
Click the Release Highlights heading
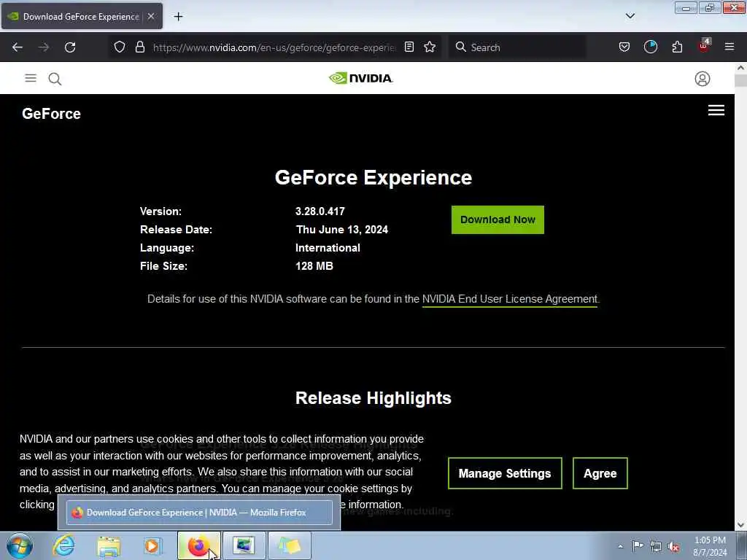[x=373, y=398]
